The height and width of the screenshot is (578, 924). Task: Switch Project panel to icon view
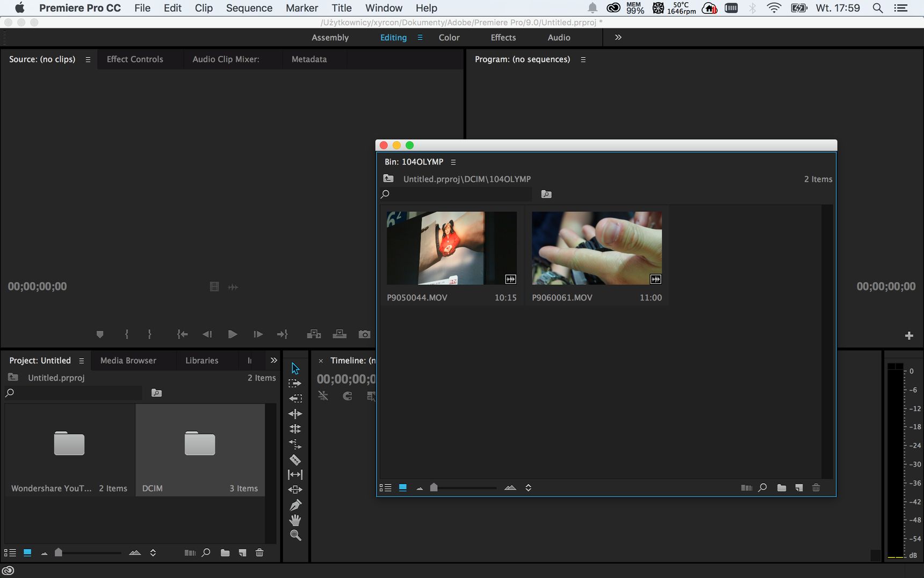pyautogui.click(x=27, y=553)
